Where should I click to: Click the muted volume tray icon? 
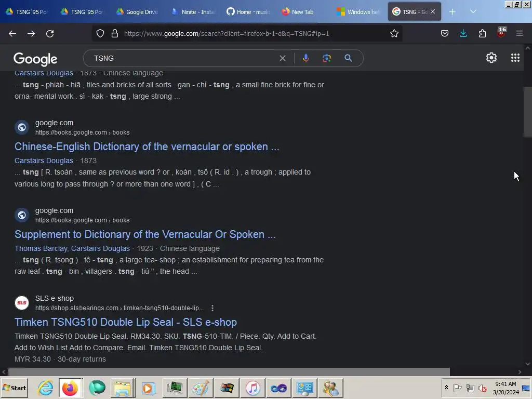pos(482,388)
